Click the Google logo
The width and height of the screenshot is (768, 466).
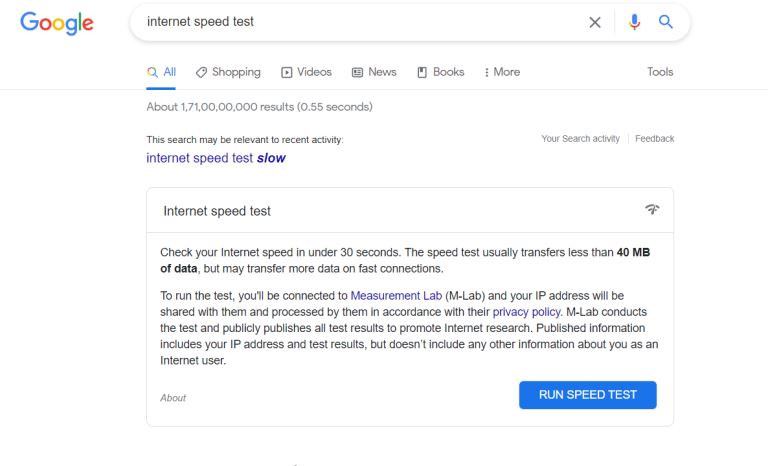click(57, 23)
